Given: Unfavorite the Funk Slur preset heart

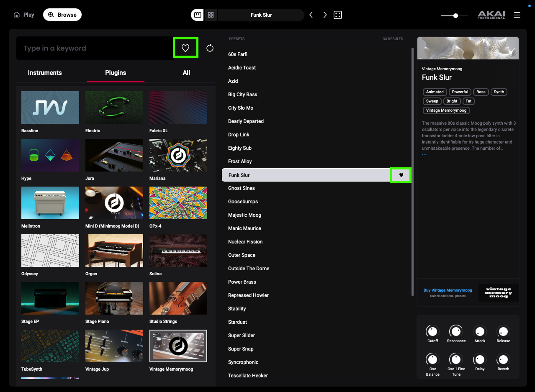Looking at the screenshot, I should tap(401, 175).
